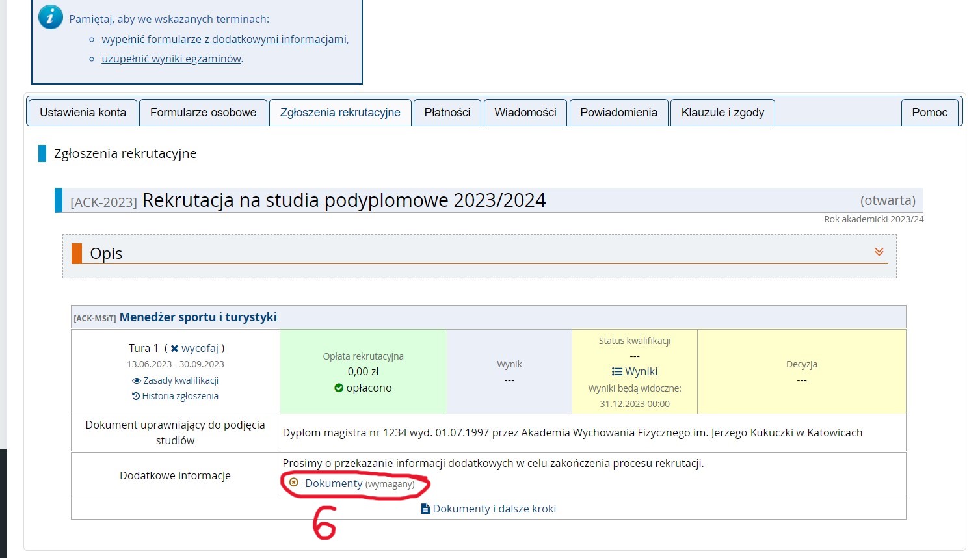Viewport: 980px width, 558px height.
Task: Open the Rok akademicki 2023/24 label area
Action: (x=872, y=219)
